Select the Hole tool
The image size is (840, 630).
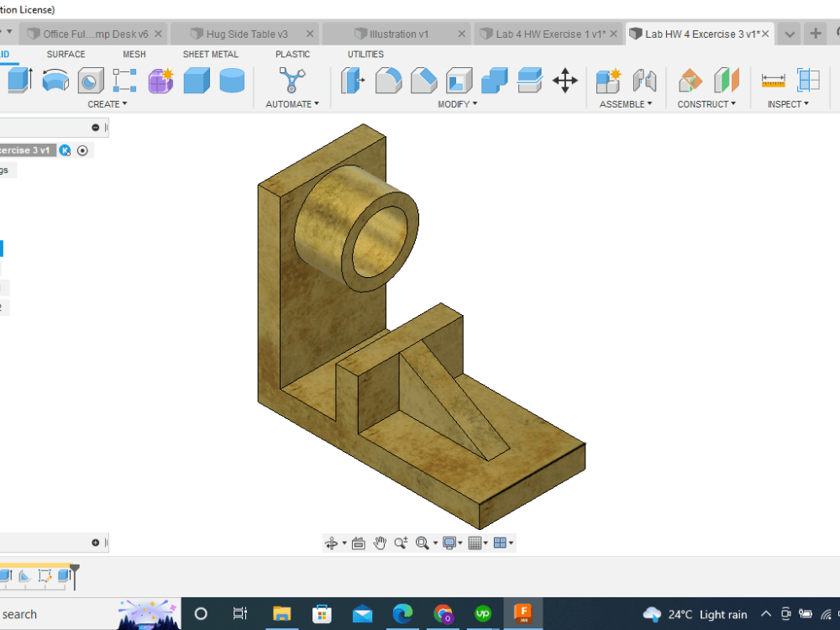(91, 81)
